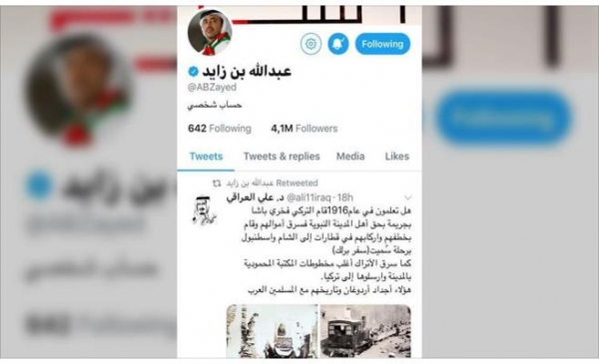Click the retweet icon above the tweet

pyautogui.click(x=217, y=183)
